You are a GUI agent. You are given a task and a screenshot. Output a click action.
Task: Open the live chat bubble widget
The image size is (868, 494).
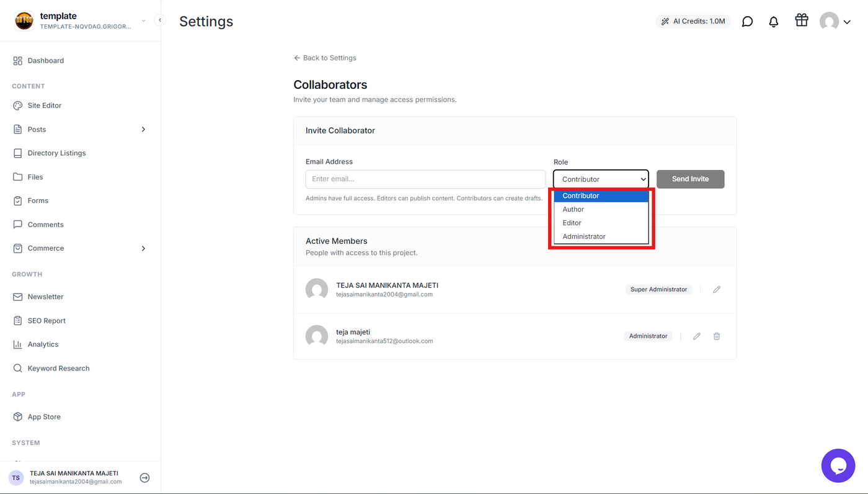click(838, 465)
